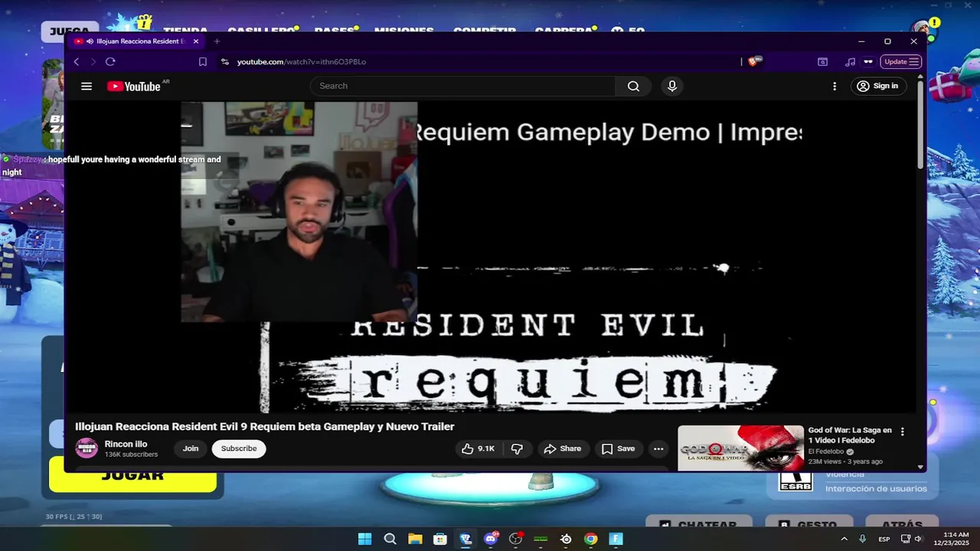
Task: Click the youtube.com URL in the address bar
Action: 302,62
